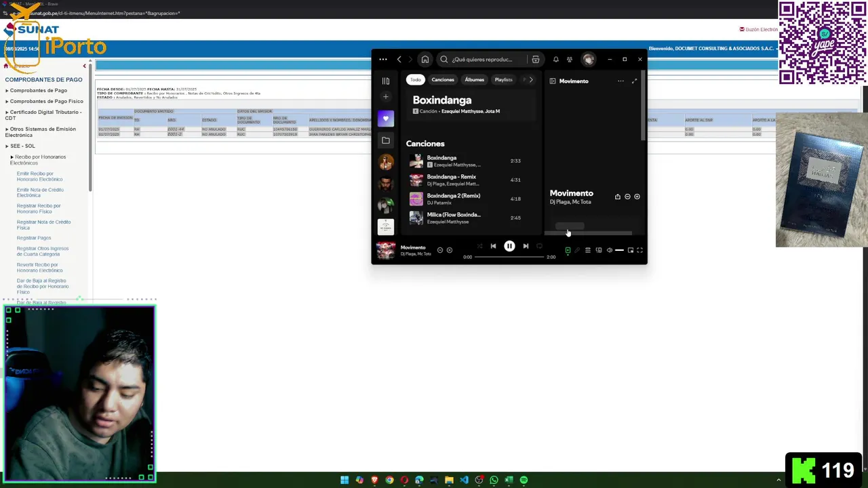The width and height of the screenshot is (868, 488).
Task: Open Windows Start menu
Action: coord(344,480)
